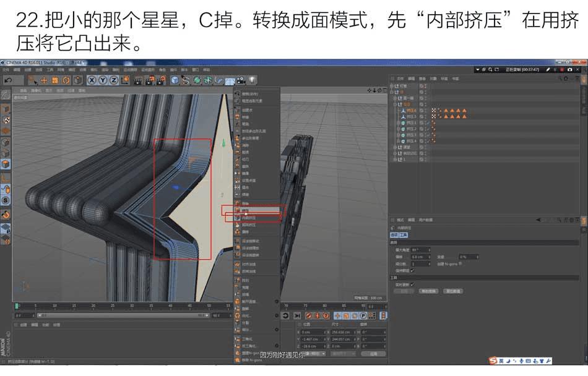588x376 pixels.
Task: Expand the bottom null named 1 in tree
Action: click(x=395, y=159)
